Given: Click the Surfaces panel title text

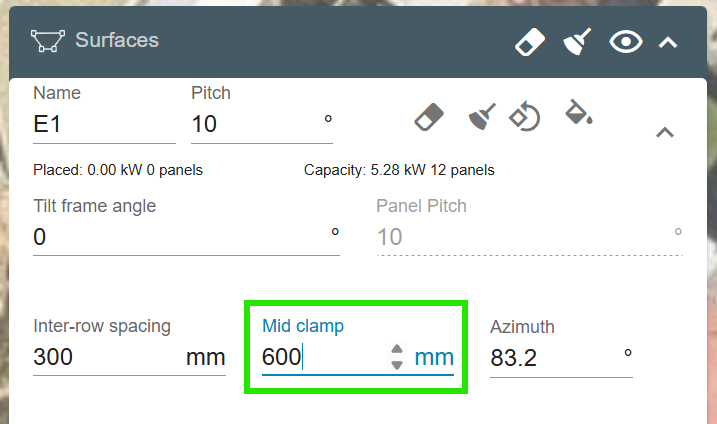Looking at the screenshot, I should click(117, 41).
